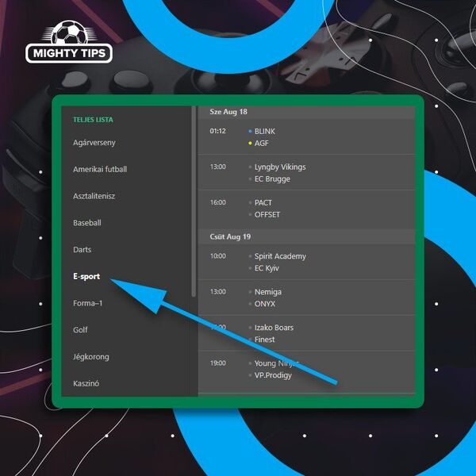Select team AGF in the 01:12 match

261,143
